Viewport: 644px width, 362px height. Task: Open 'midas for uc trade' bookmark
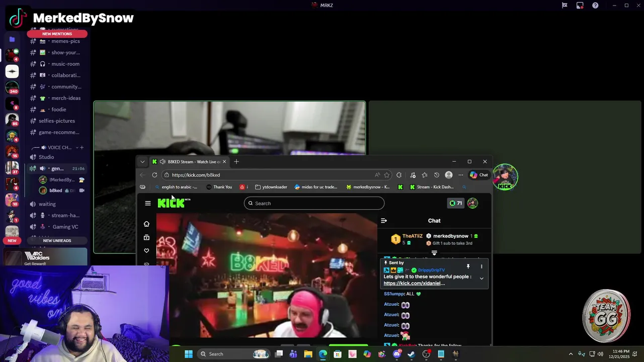point(316,187)
